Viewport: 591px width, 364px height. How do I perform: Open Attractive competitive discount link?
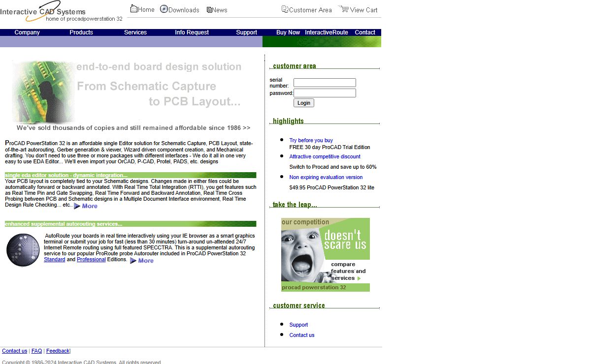click(x=325, y=156)
